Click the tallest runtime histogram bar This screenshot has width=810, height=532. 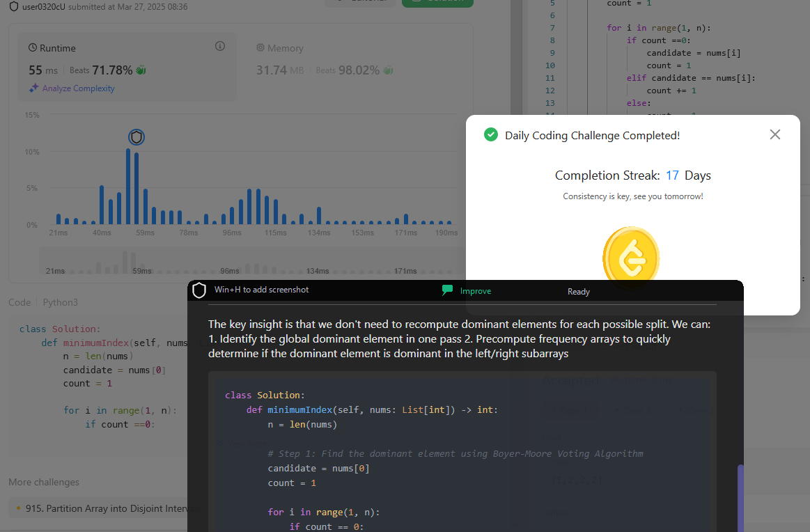(128, 186)
